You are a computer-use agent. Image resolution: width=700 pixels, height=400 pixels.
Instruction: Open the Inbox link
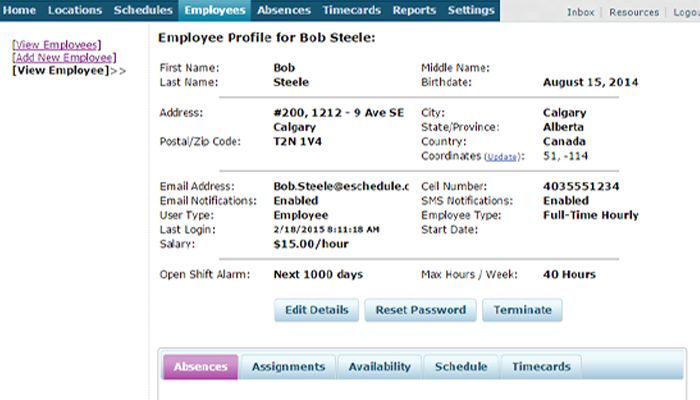tap(582, 12)
